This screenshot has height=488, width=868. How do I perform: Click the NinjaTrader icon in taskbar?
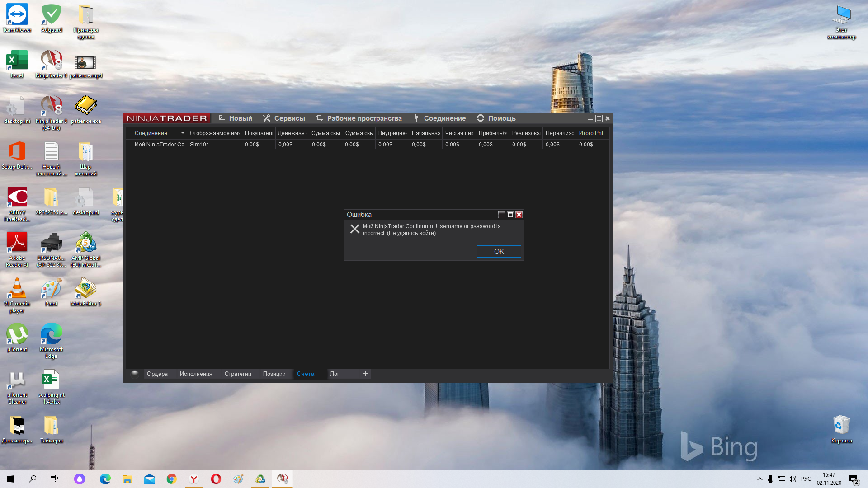[x=282, y=479]
